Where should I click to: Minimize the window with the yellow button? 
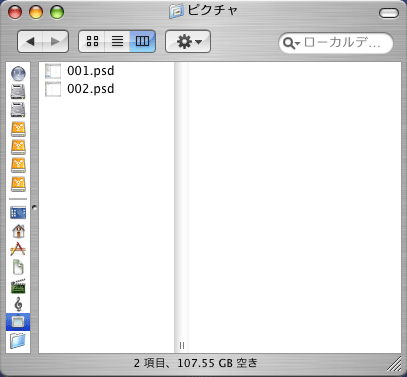(36, 12)
